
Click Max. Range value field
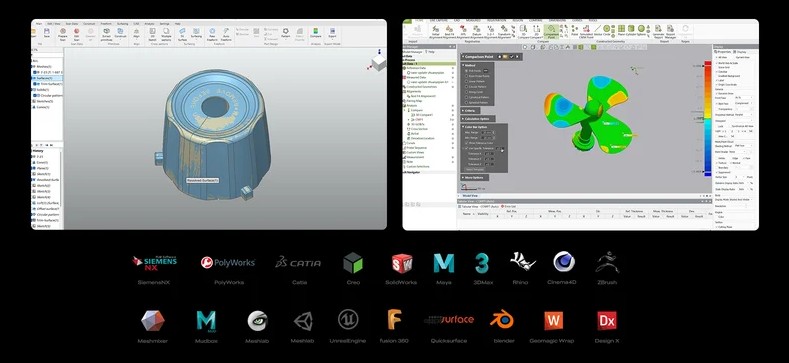[488, 132]
